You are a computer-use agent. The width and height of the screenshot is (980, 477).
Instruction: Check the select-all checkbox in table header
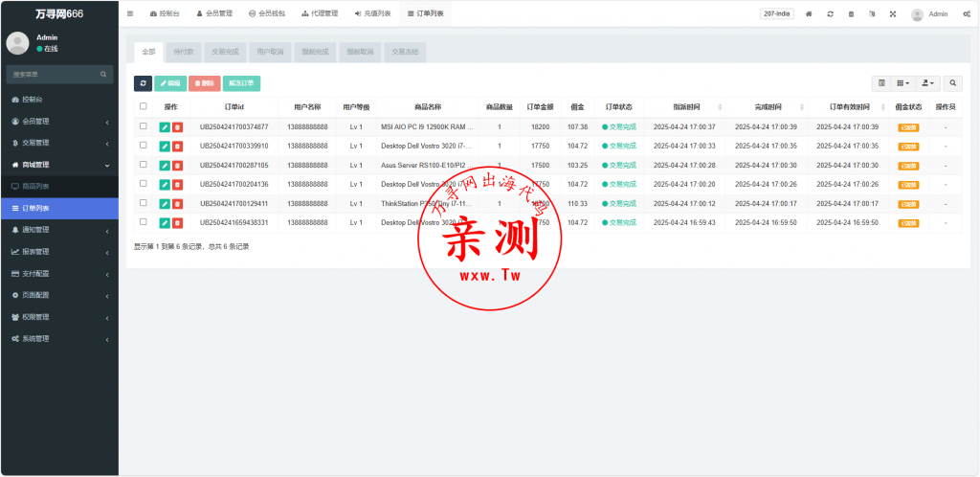(144, 106)
